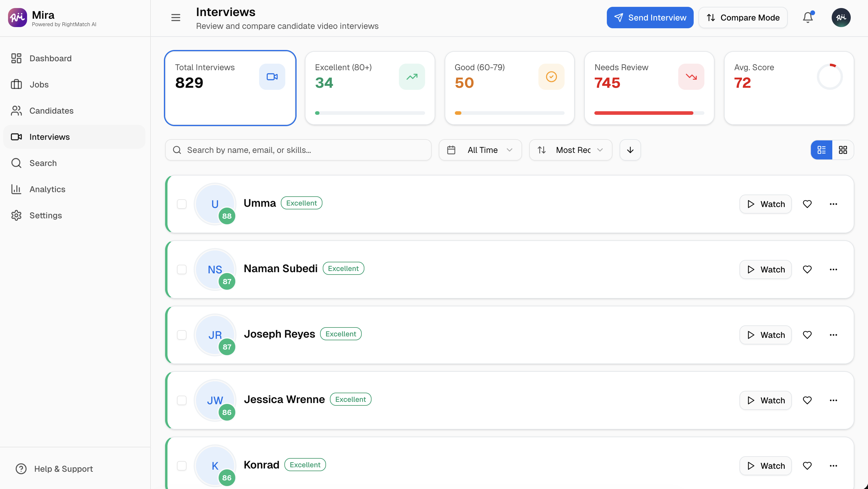This screenshot has width=868, height=489.
Task: Click the search candidates input field
Action: tap(298, 150)
